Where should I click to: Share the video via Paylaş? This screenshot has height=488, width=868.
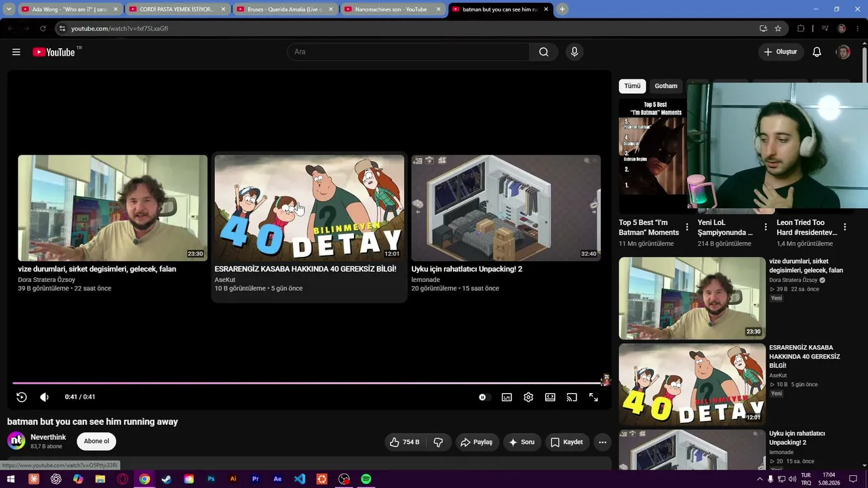click(477, 442)
